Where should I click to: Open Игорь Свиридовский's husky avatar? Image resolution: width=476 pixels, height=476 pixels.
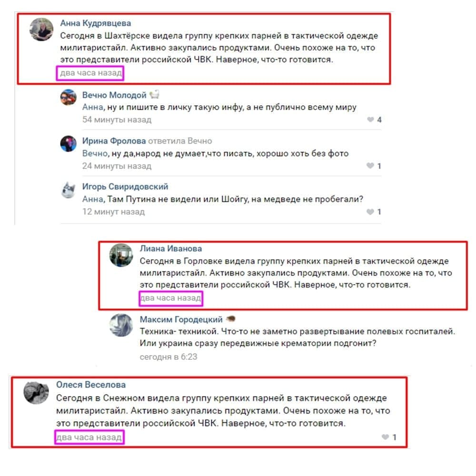click(68, 190)
